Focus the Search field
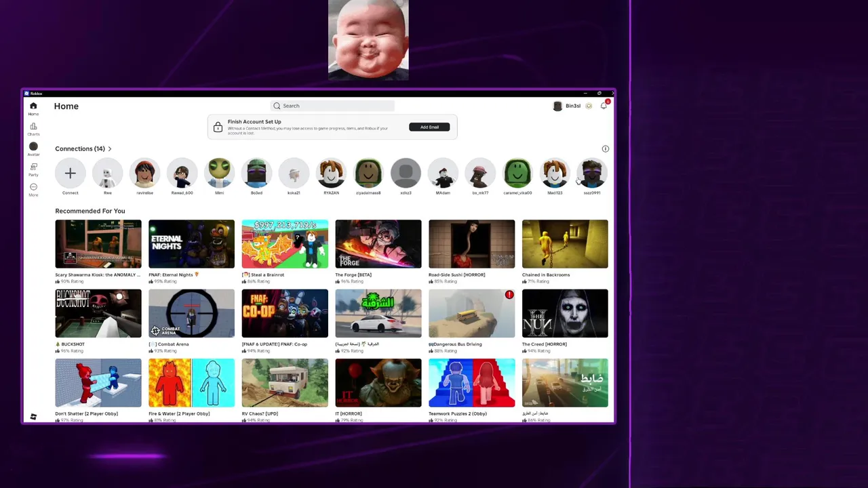Viewport: 868px width, 488px height. coord(332,106)
